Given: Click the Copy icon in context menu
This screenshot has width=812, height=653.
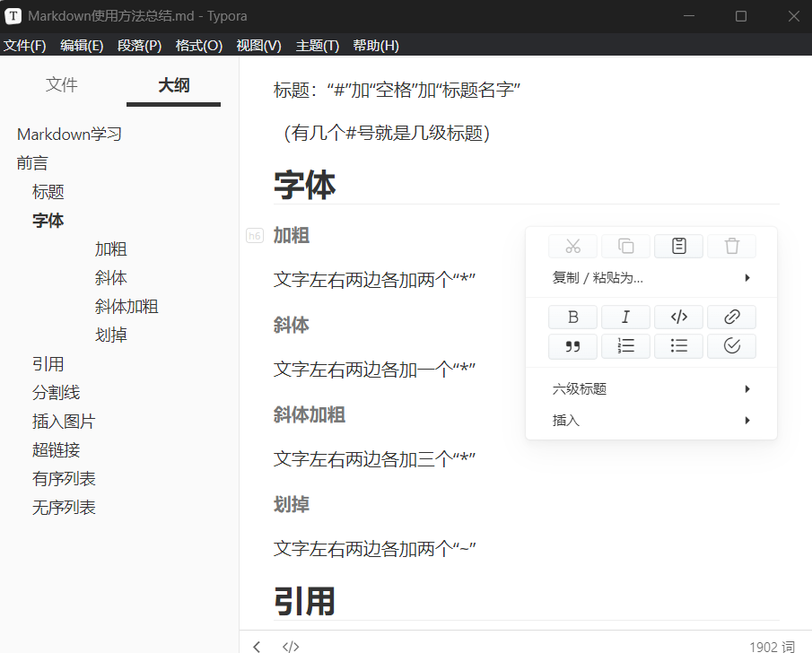Looking at the screenshot, I should tap(625, 246).
